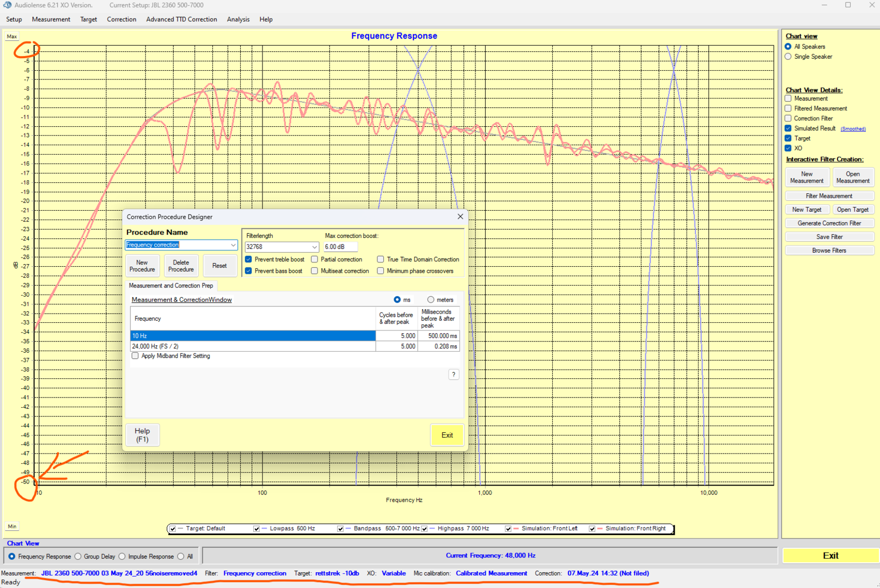The image size is (880, 588).
Task: Uncheck Prevent treble boost
Action: pos(249,260)
